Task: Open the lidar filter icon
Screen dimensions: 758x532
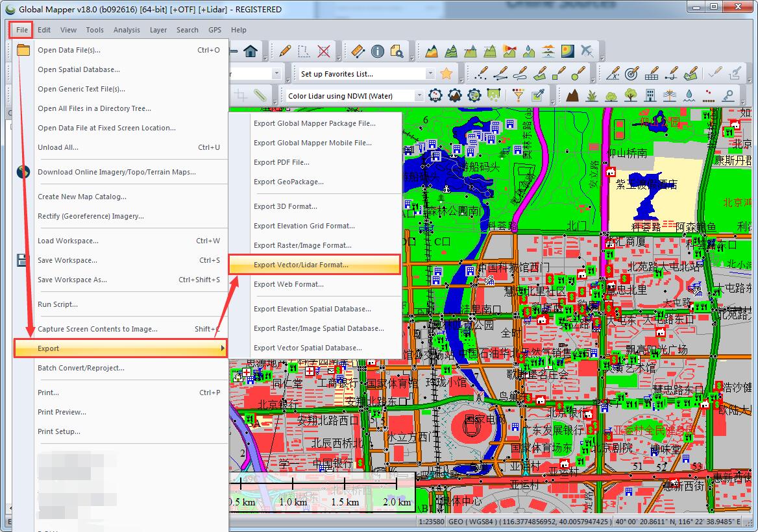Action: pos(519,95)
